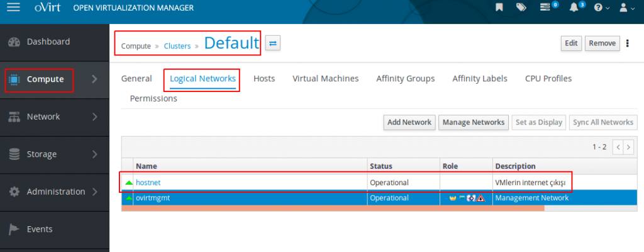This screenshot has height=252, width=644.
Task: Open the bookmarks icon in header
Action: point(499,8)
